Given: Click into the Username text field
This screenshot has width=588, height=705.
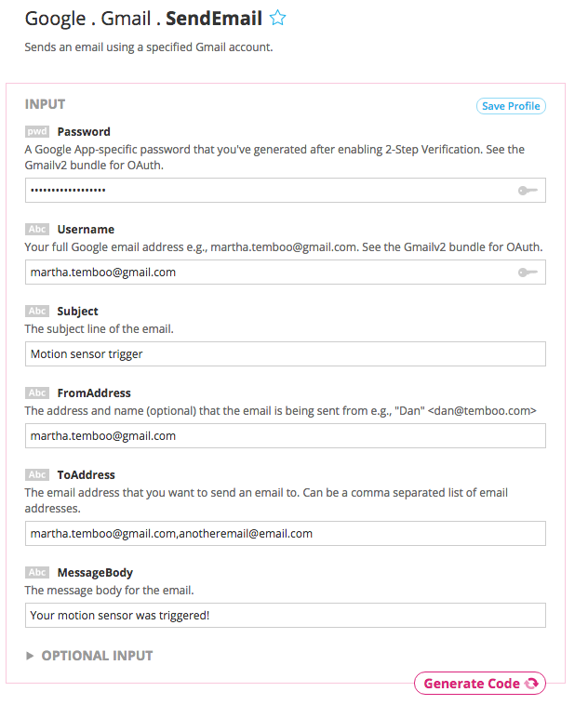Looking at the screenshot, I should pyautogui.click(x=270, y=273).
